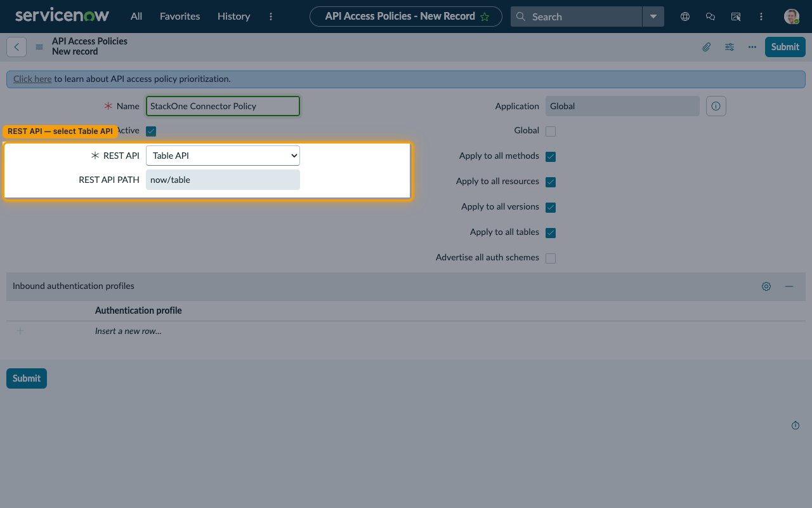The width and height of the screenshot is (812, 508).
Task: Toggle the Active checkbox
Action: click(x=151, y=131)
